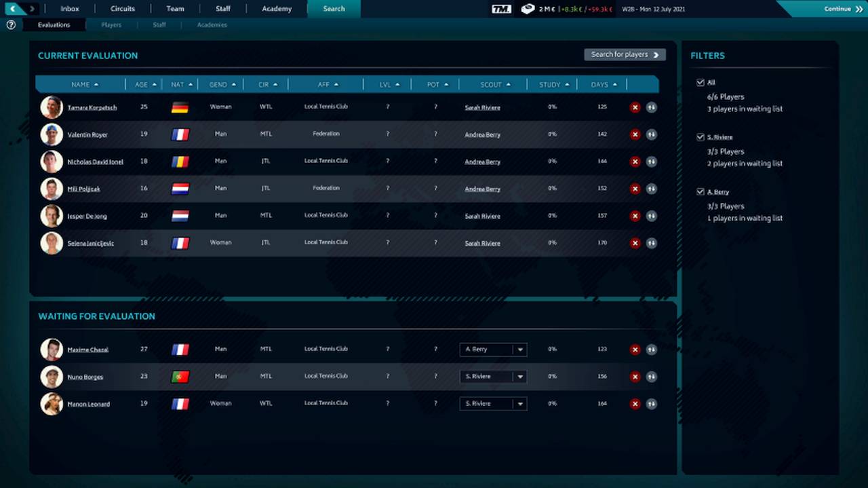
Task: Open the help question mark icon
Action: (11, 25)
